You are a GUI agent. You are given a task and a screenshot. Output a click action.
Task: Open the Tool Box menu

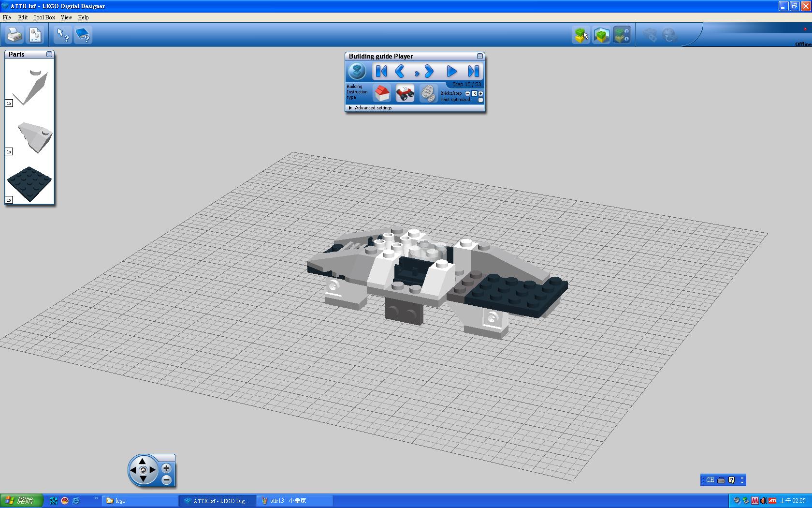44,17
